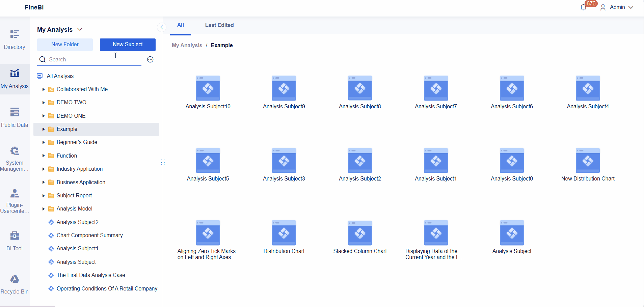Open the Public Data section
Image resolution: width=644 pixels, height=307 pixels.
click(x=14, y=116)
